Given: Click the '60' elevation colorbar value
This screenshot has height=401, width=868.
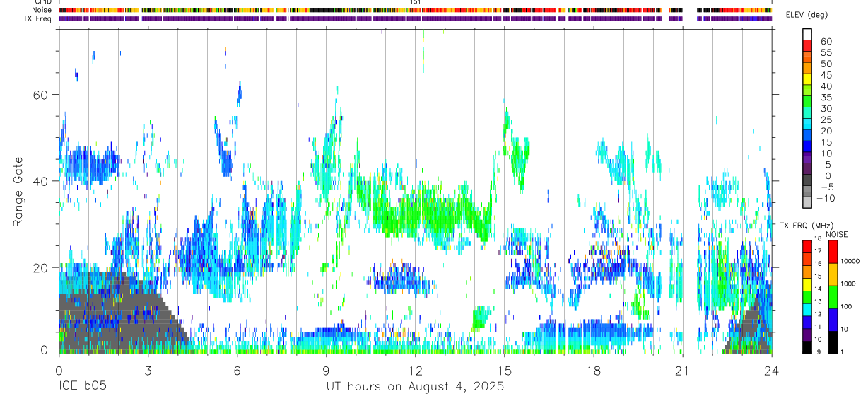Looking at the screenshot, I should (x=826, y=42).
